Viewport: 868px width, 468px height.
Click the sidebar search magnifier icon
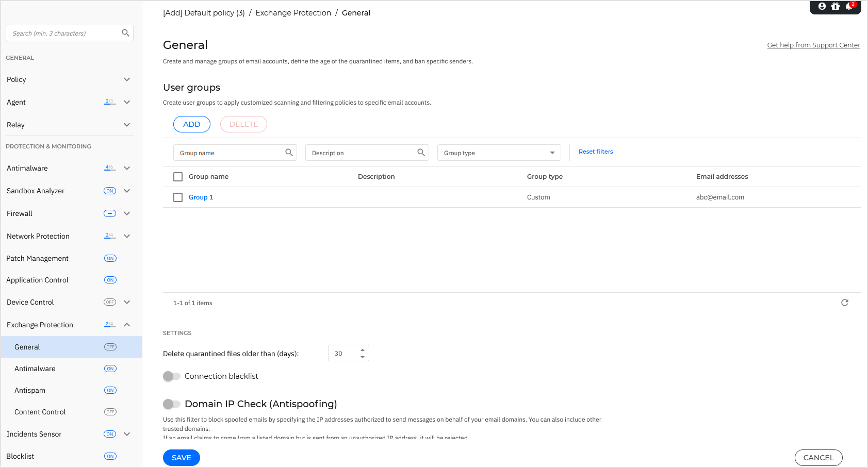[x=125, y=33]
